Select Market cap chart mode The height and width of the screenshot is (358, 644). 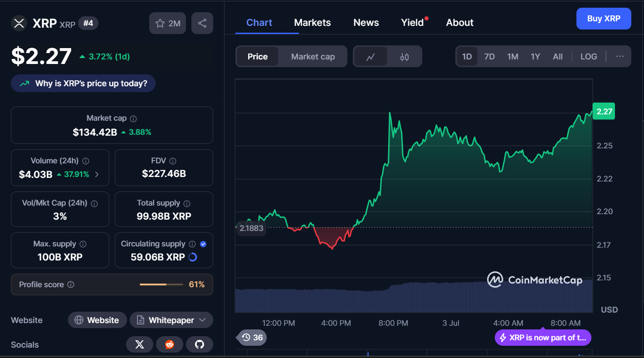(x=313, y=57)
